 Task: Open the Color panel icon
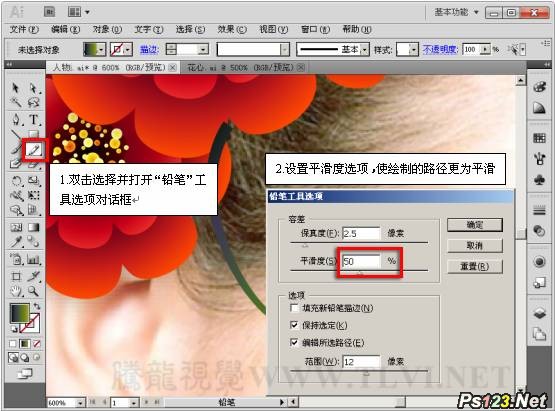539,87
